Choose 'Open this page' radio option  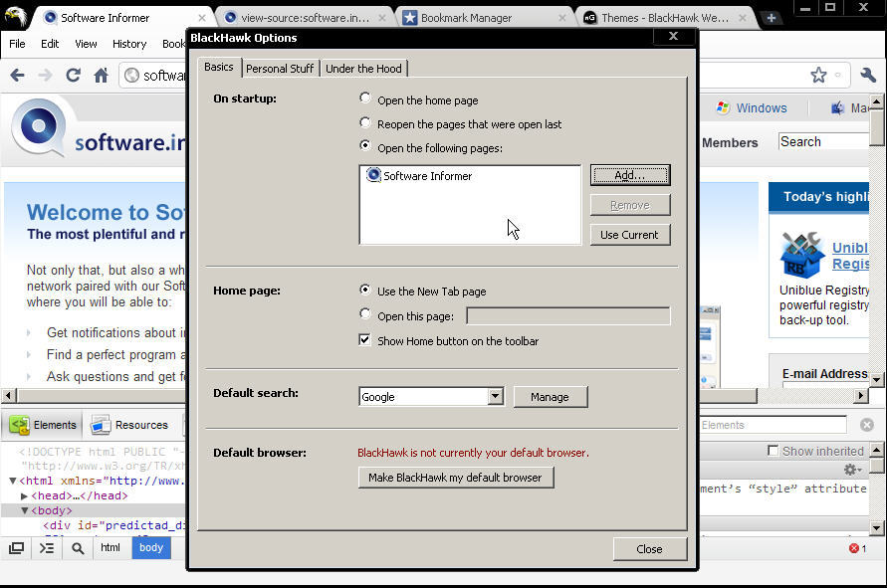365,313
